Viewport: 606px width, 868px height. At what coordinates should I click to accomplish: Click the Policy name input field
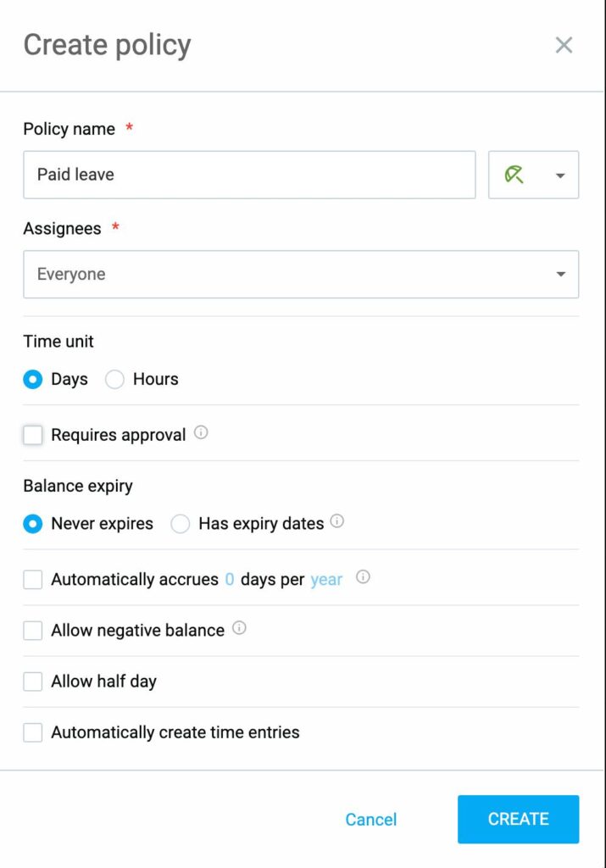pyautogui.click(x=249, y=175)
